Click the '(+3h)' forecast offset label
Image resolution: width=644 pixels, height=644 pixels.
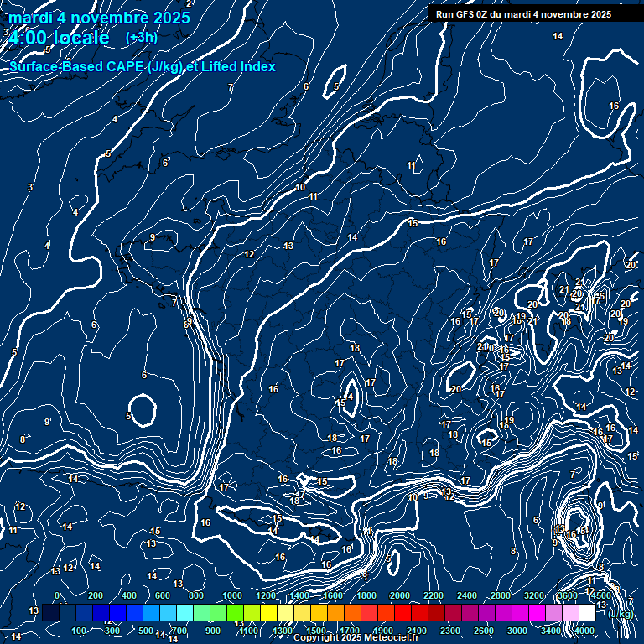click(x=141, y=38)
